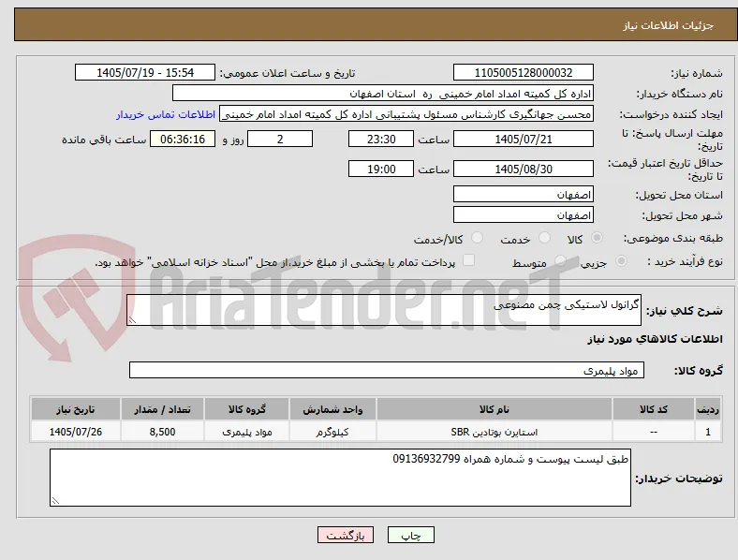Click the نام کالا column header
738x560 pixels.
pyautogui.click(x=494, y=409)
